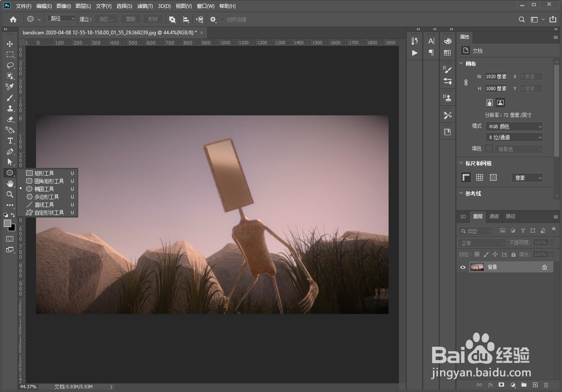Select the Zoom tool in toolbar
562x392 pixels.
(10, 194)
